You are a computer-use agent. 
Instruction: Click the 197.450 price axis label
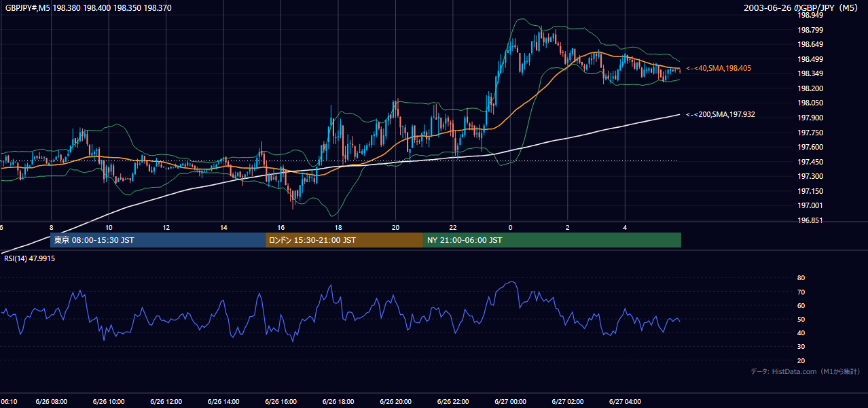point(810,162)
